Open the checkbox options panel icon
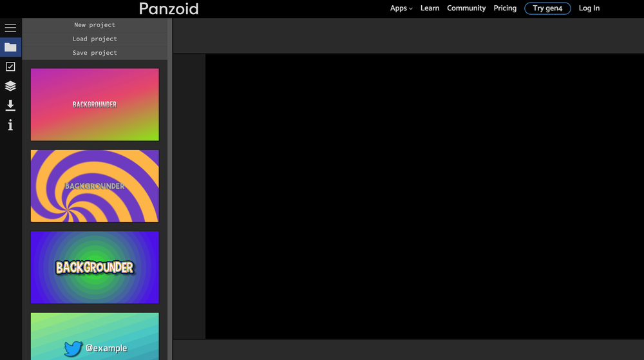Screen dimensions: 644x360 [x=10, y=66]
